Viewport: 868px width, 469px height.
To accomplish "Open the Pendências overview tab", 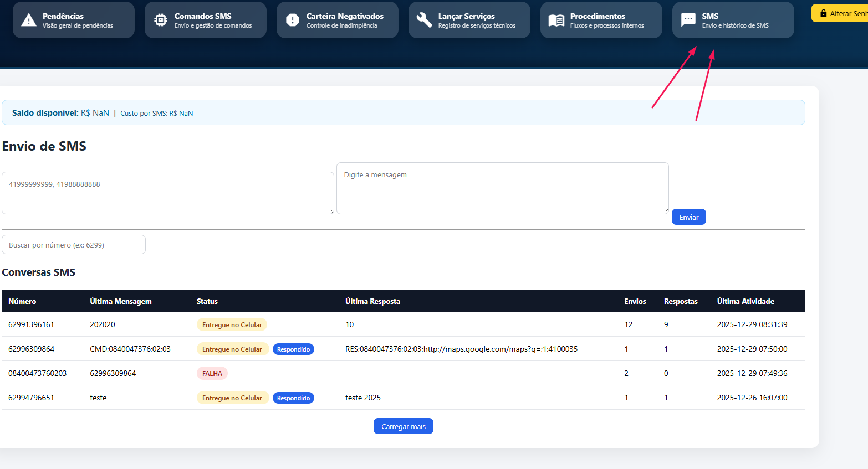I will point(78,20).
